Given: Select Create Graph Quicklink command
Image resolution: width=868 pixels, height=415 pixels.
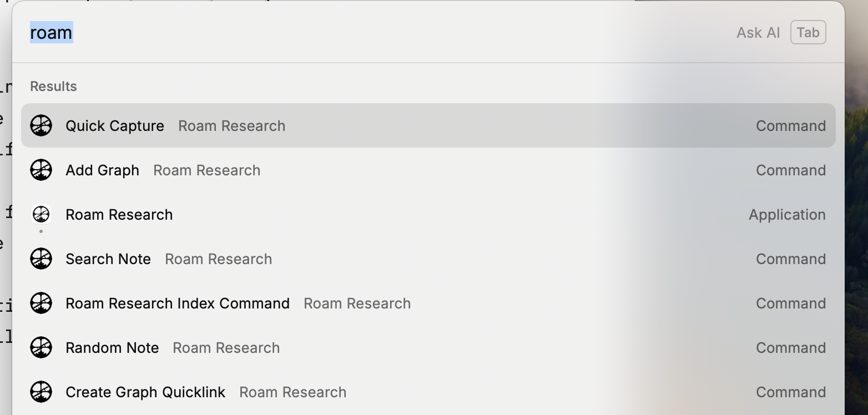Looking at the screenshot, I should click(145, 392).
